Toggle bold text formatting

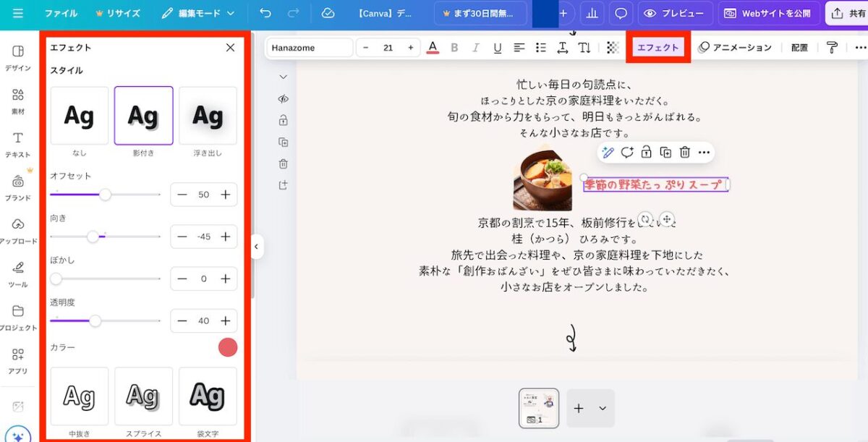click(454, 48)
